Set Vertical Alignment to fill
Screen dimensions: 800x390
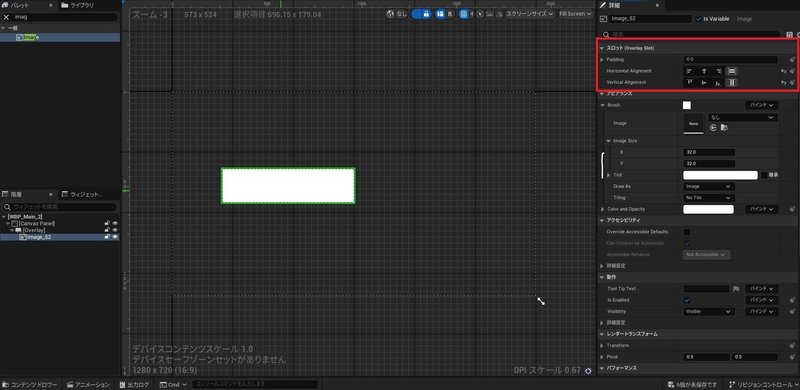(x=732, y=82)
